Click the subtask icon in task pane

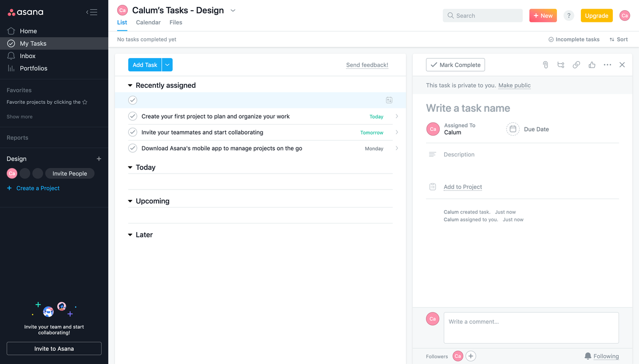coord(561,65)
